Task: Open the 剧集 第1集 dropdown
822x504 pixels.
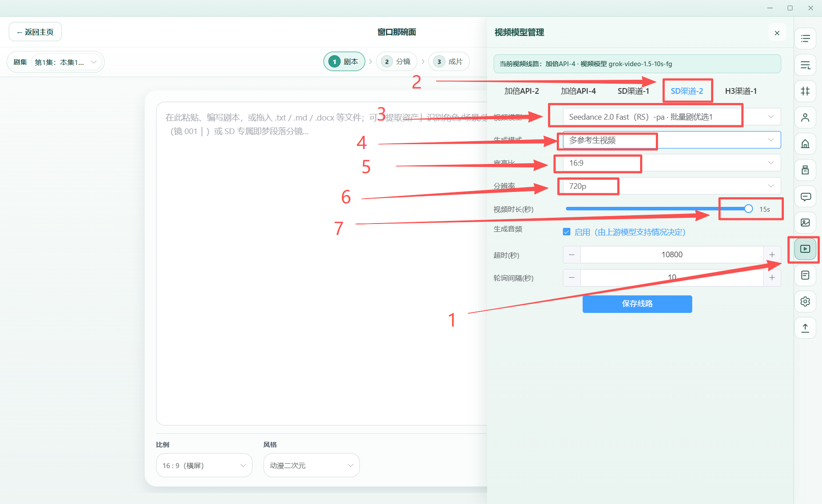Action: (x=66, y=62)
